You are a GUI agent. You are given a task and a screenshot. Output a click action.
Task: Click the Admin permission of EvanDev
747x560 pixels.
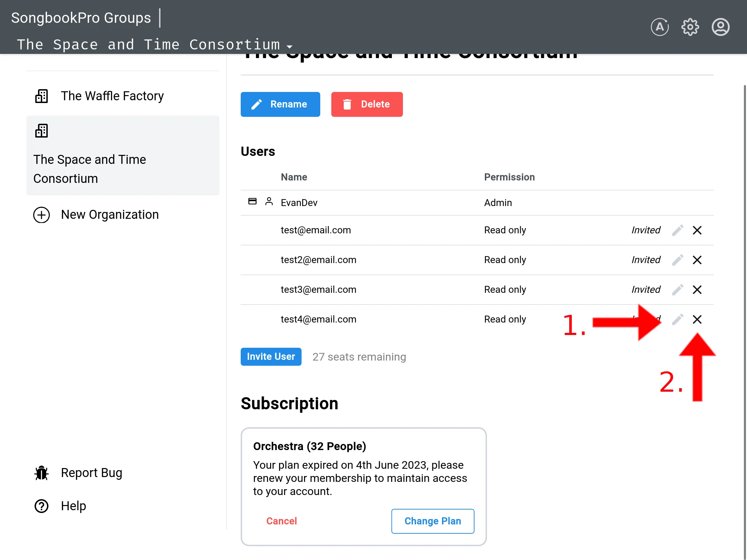point(498,203)
